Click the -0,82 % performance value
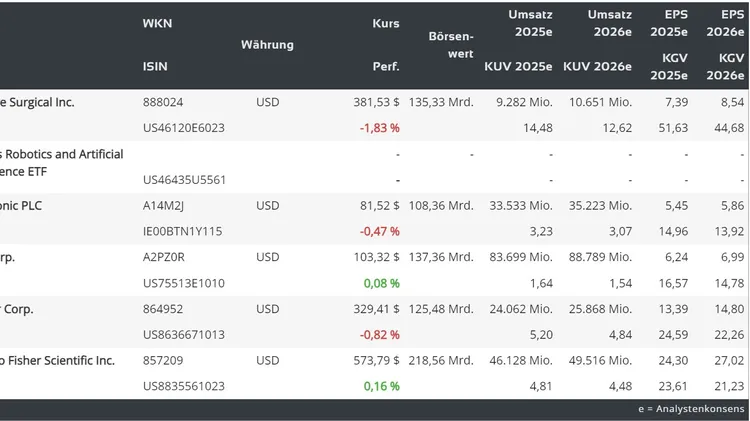This screenshot has width=750, height=421. (380, 335)
